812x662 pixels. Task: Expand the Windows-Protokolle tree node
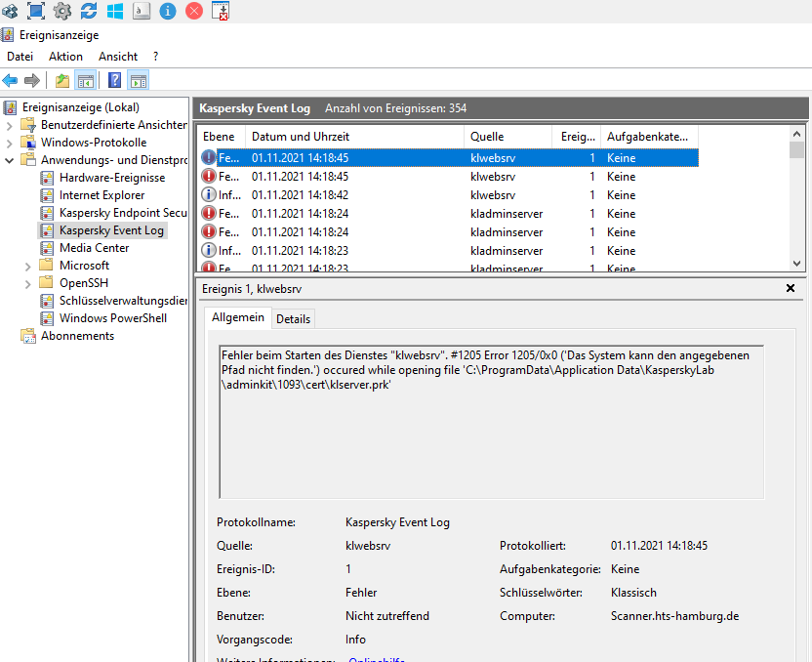(10, 143)
